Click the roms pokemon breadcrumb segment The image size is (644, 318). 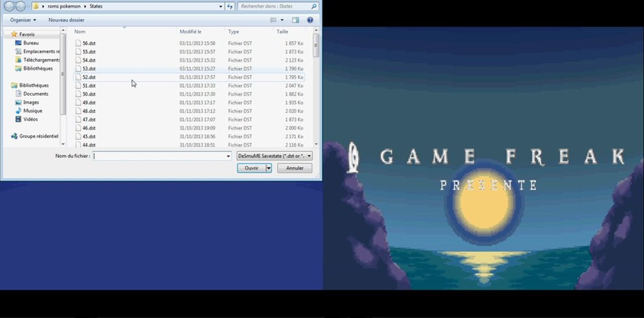pos(65,7)
